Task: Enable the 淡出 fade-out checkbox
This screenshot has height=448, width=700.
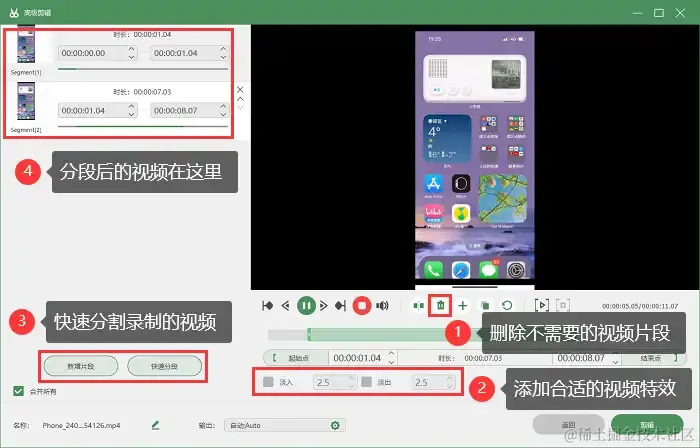Action: pos(367,382)
